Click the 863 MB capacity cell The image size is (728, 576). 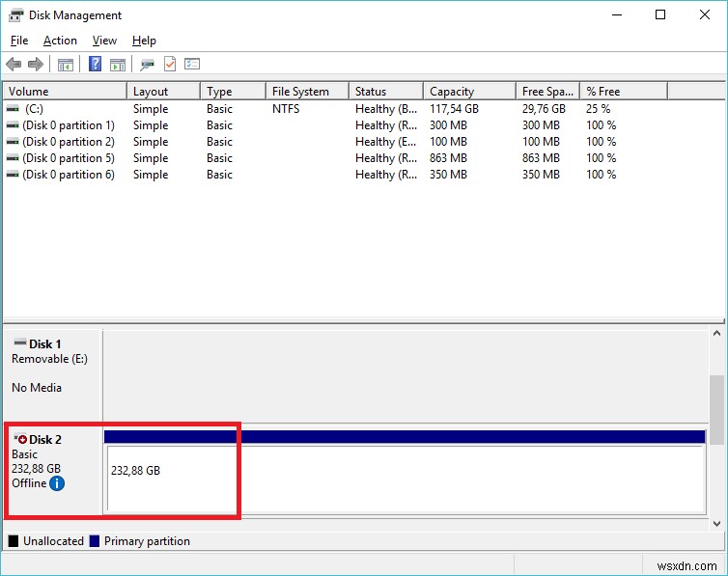448,158
